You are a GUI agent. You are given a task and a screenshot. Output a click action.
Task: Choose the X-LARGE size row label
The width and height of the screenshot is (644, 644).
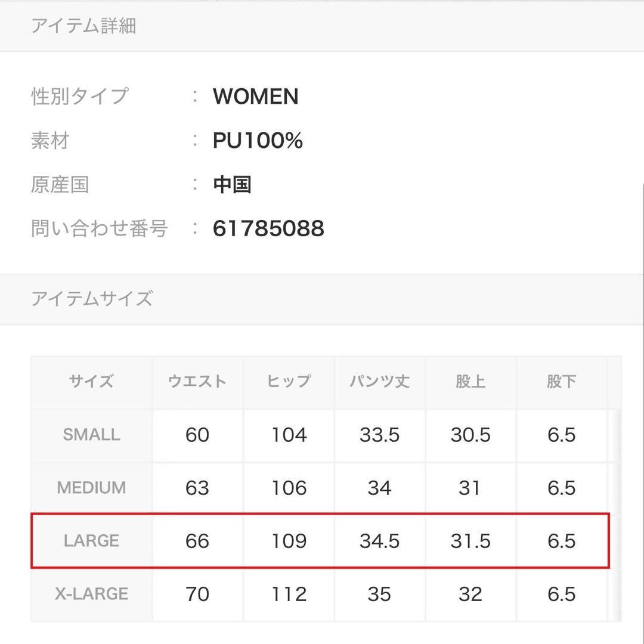[91, 594]
